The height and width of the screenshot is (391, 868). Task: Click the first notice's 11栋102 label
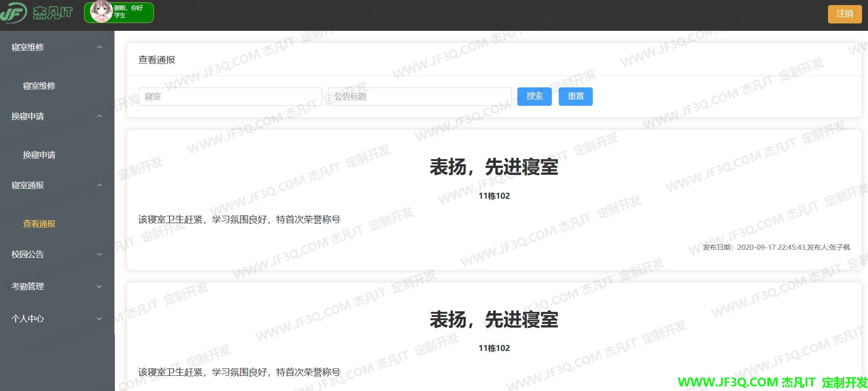click(x=494, y=196)
